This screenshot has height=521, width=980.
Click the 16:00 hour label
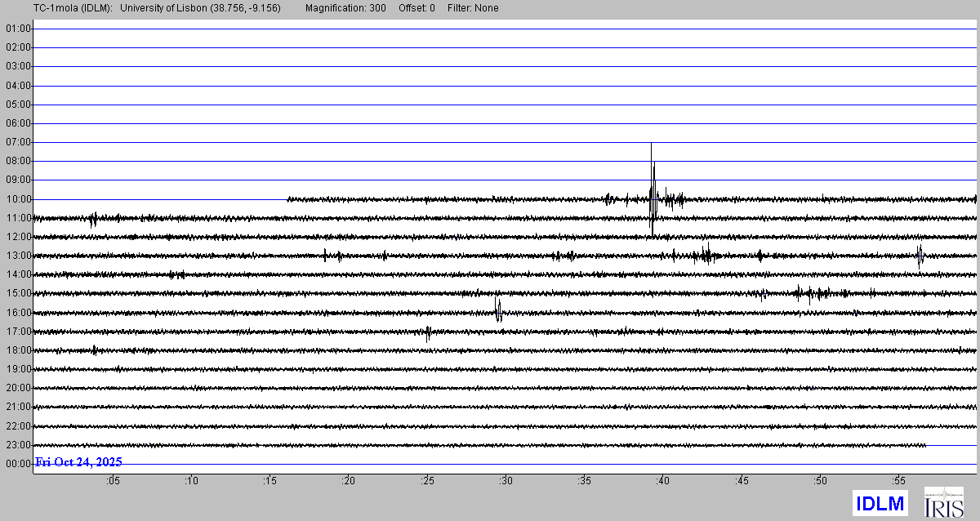click(x=18, y=313)
